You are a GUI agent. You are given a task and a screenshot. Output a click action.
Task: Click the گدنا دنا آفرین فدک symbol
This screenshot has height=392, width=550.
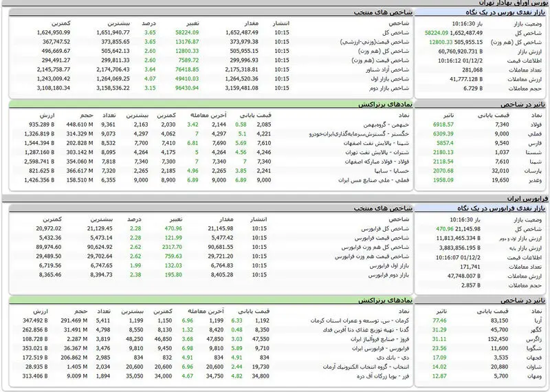366,330
